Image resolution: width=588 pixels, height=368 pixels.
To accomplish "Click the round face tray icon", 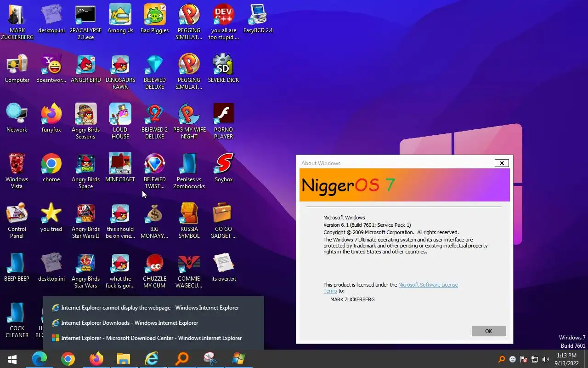I will tap(513, 359).
